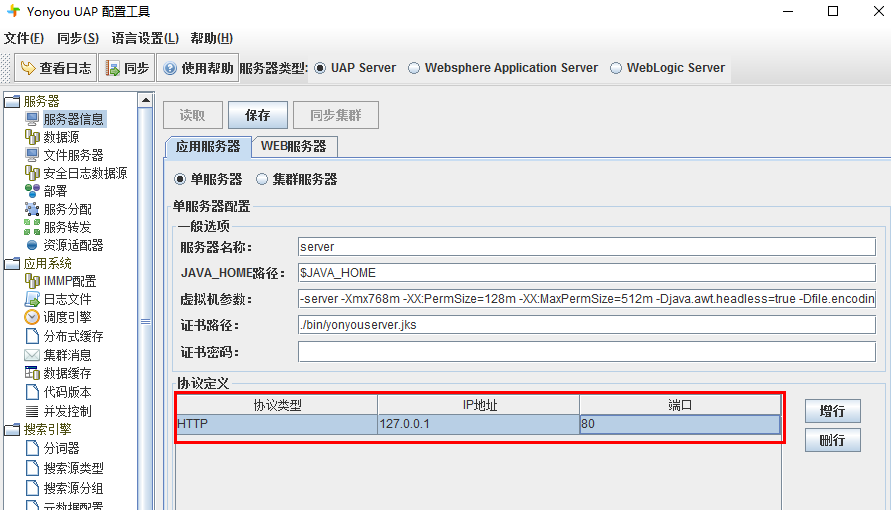Select the 集群服务器 radio option
The height and width of the screenshot is (510, 891).
tap(262, 179)
